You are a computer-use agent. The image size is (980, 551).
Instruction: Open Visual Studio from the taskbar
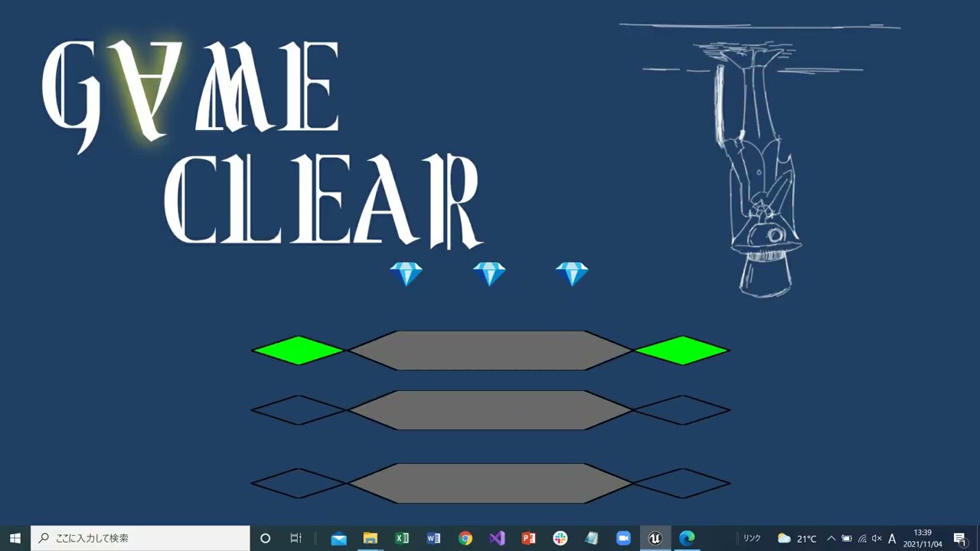click(x=497, y=538)
